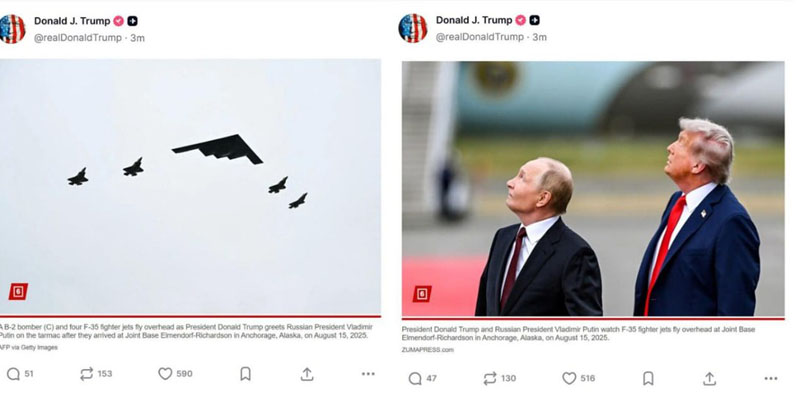Viewport: 800px width, 400px height.
Task: Bookmark the left B-2 bomber post
Action: click(245, 374)
